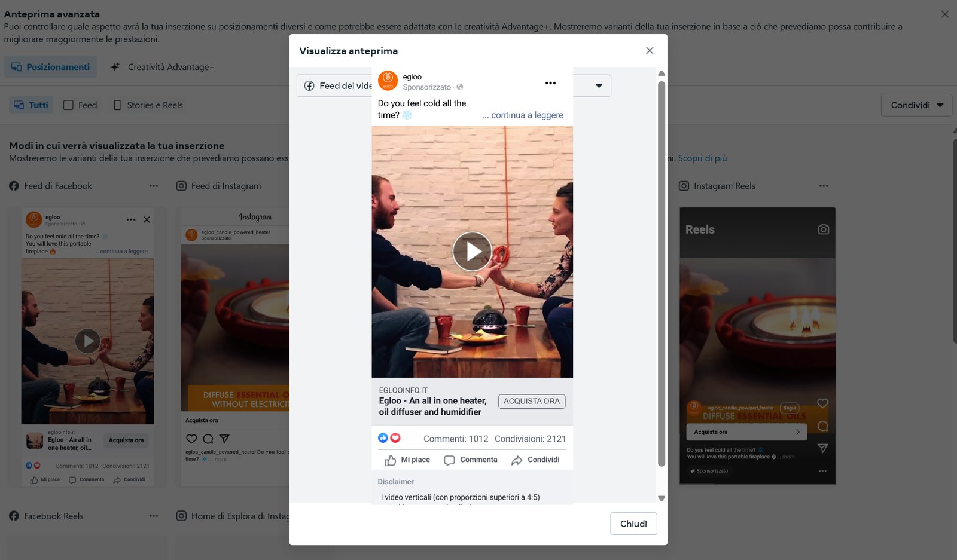
Task: Click the comment icon in the Instagram feed preview
Action: pyautogui.click(x=208, y=439)
